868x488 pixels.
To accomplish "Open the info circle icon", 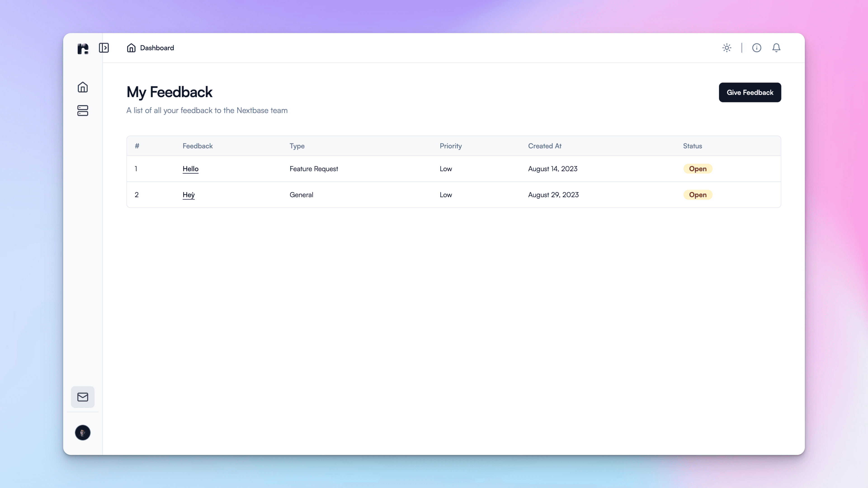I will 757,48.
